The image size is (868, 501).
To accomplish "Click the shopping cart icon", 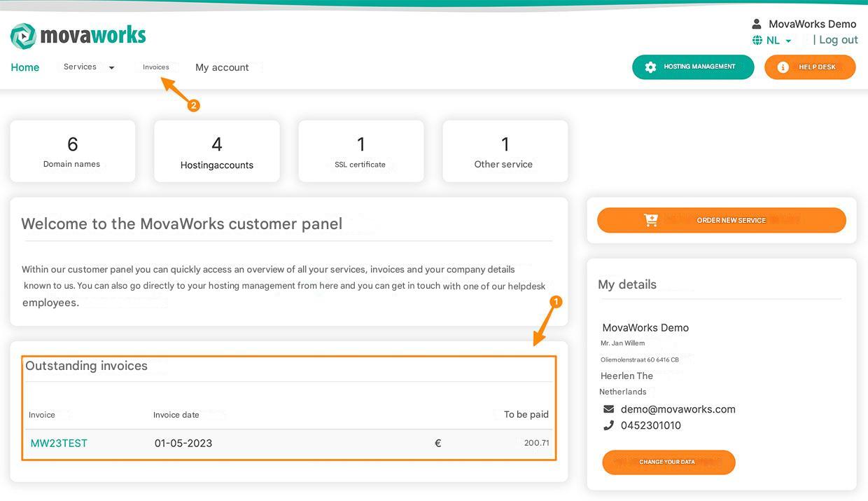I will coord(651,220).
